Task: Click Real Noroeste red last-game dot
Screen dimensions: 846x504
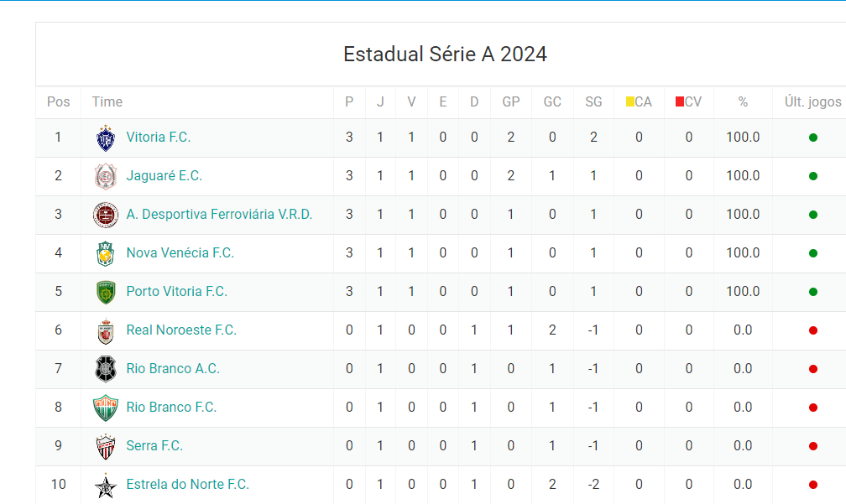Action: pos(813,330)
